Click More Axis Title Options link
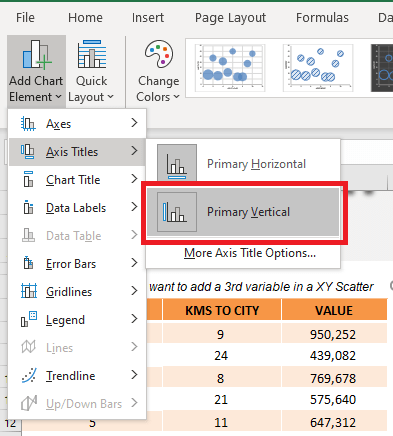The image size is (393, 436). pos(250,253)
